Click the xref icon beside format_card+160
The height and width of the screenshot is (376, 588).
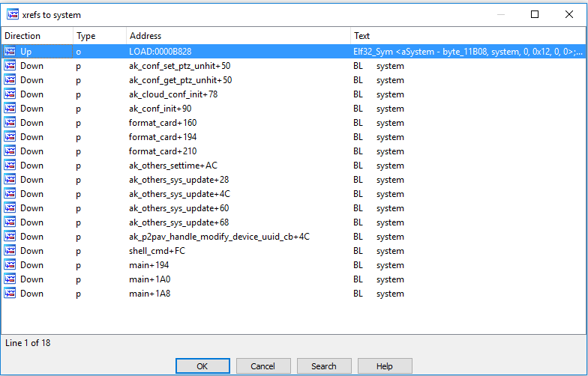[10, 123]
